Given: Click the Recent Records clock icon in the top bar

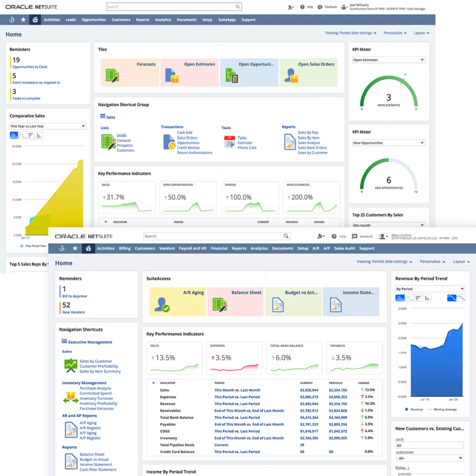Looking at the screenshot, I should [12, 20].
